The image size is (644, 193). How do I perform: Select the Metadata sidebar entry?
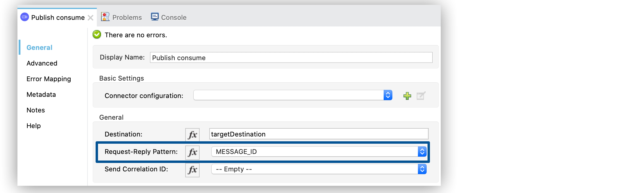coord(41,94)
